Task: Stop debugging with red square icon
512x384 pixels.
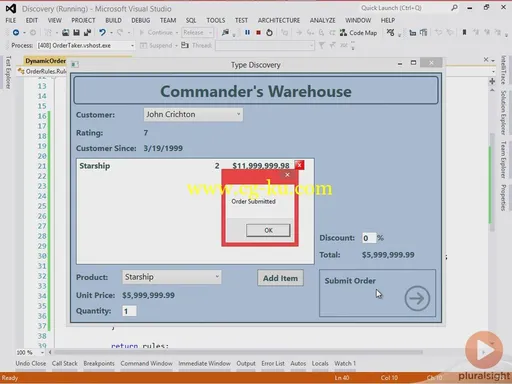Action: pos(258,32)
